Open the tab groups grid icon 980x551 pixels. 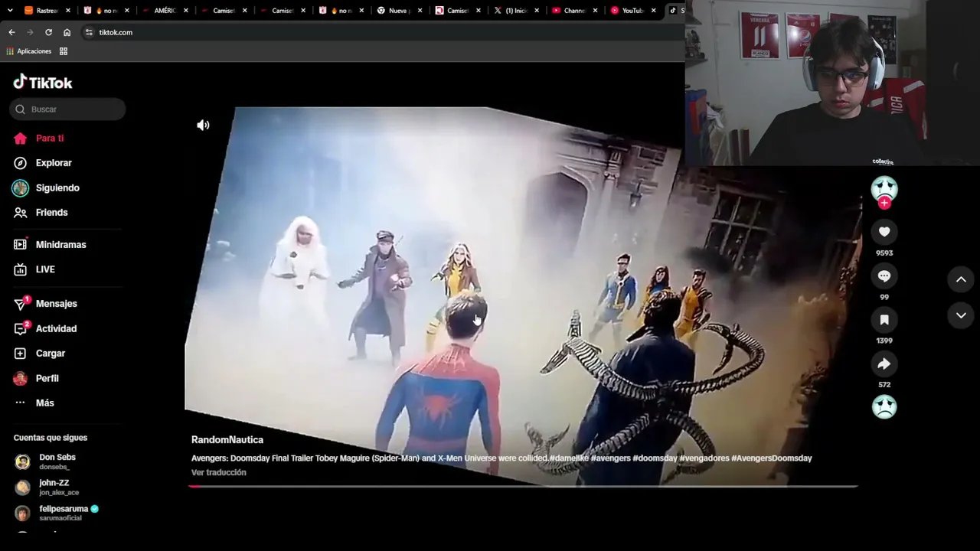tap(64, 51)
